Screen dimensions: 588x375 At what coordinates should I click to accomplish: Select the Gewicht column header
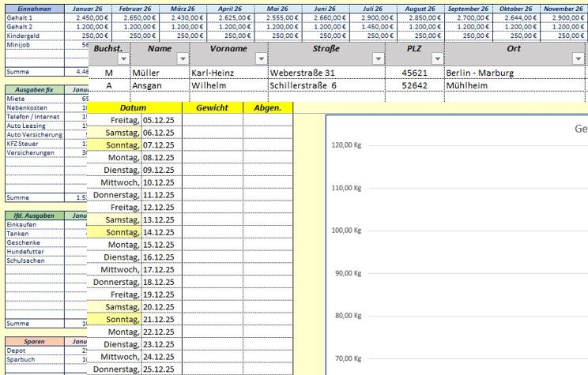coord(212,107)
